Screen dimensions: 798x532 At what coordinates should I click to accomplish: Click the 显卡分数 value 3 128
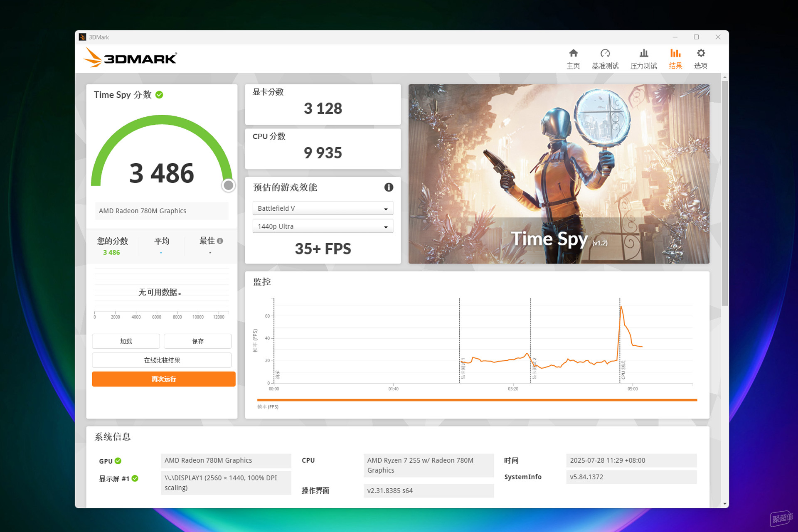pyautogui.click(x=323, y=108)
